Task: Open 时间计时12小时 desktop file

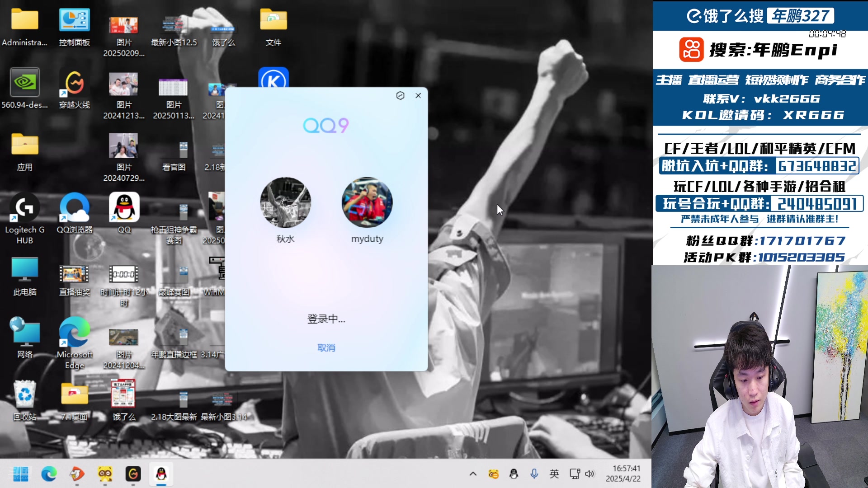Action: (124, 286)
